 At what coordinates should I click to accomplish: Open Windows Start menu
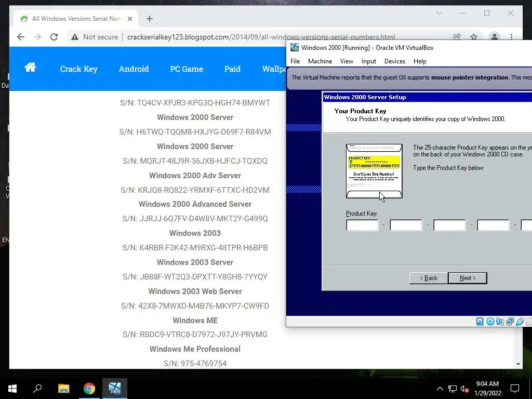pyautogui.click(x=12, y=389)
